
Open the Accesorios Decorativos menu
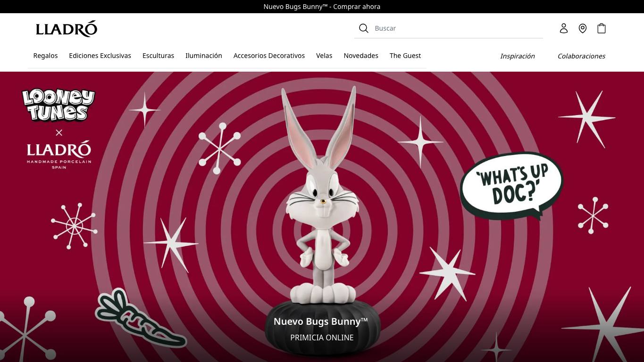[269, 56]
